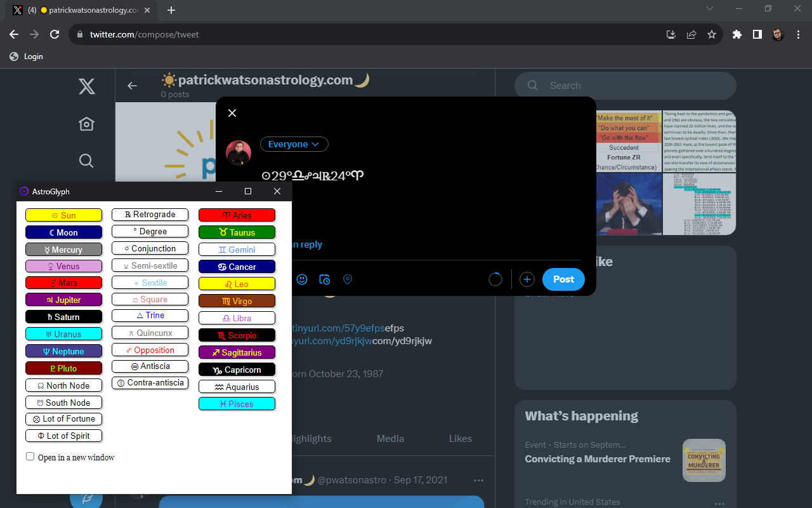Screen dimensions: 812x508
Task: Tag a location in the tweet
Action: tap(347, 279)
